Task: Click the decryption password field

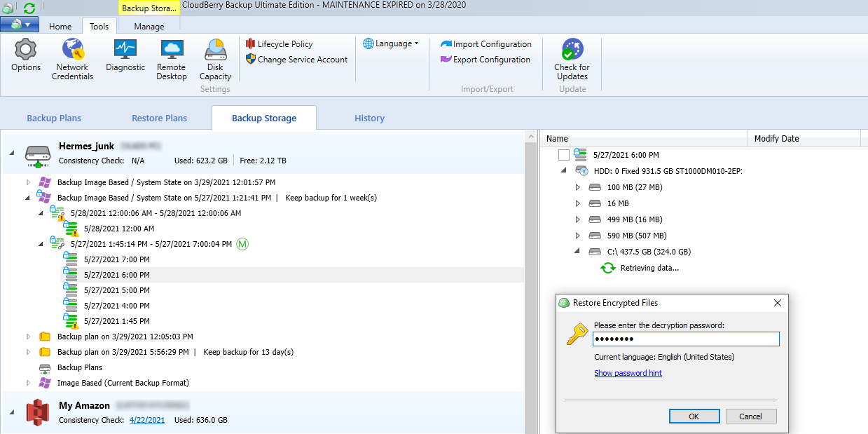Action: pos(686,339)
